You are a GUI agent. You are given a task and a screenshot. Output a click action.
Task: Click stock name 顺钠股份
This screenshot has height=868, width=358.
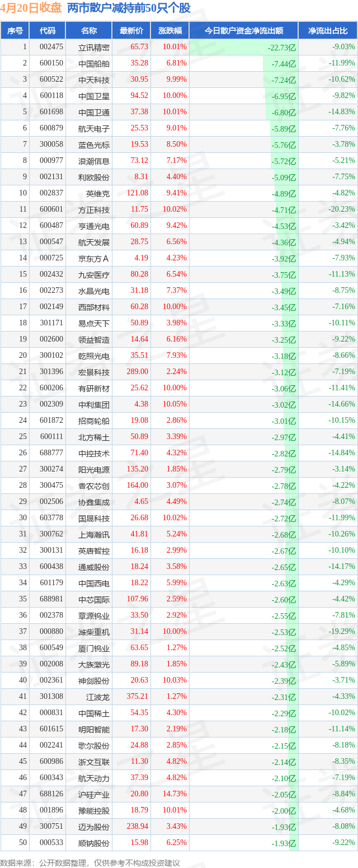click(94, 843)
